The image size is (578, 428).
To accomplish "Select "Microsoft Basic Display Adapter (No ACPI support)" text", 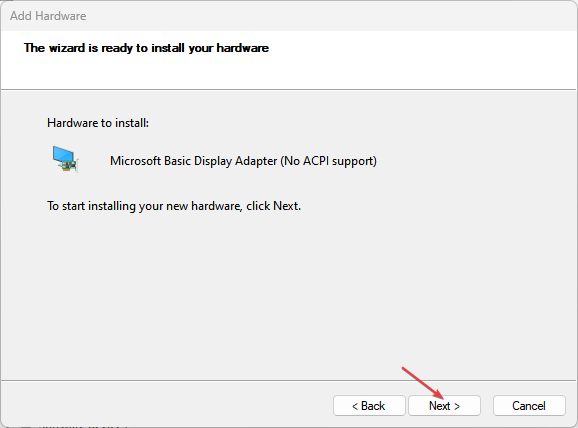I will (x=243, y=161).
